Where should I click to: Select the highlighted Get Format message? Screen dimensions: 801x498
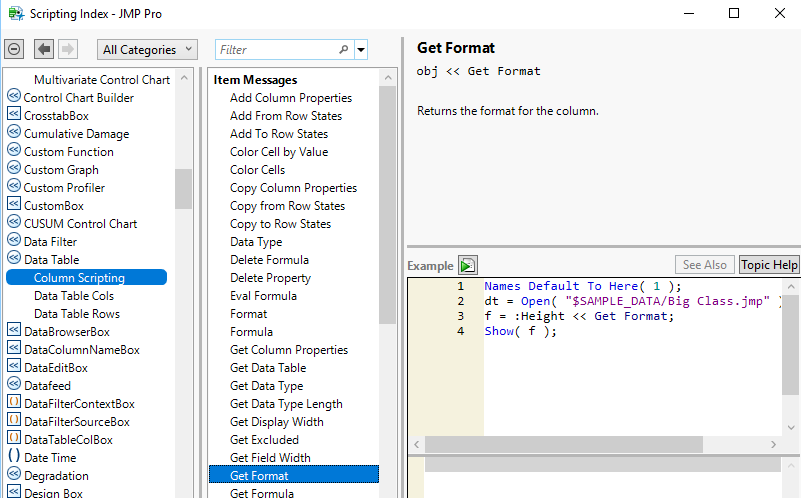coord(294,475)
